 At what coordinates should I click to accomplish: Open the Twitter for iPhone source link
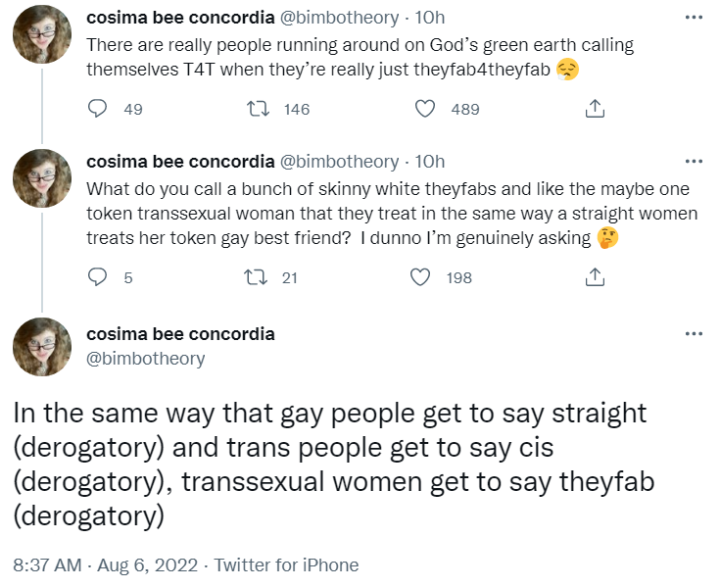(286, 565)
